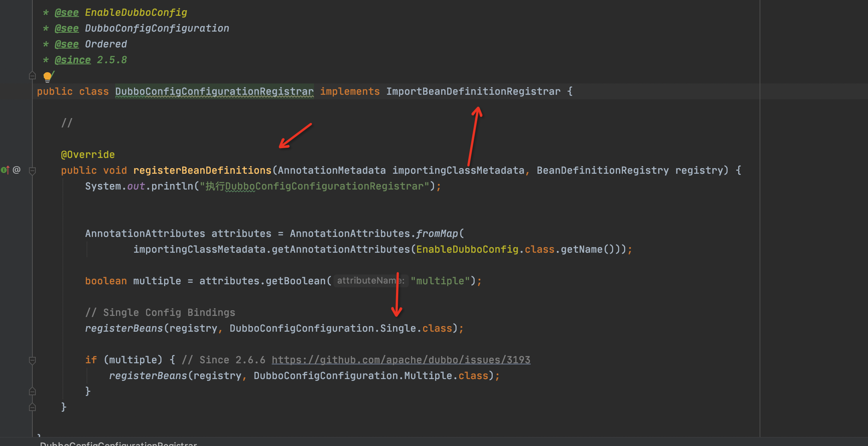
Task: Click DubboConfigConfiguration.Multiple reference
Action: [353, 376]
